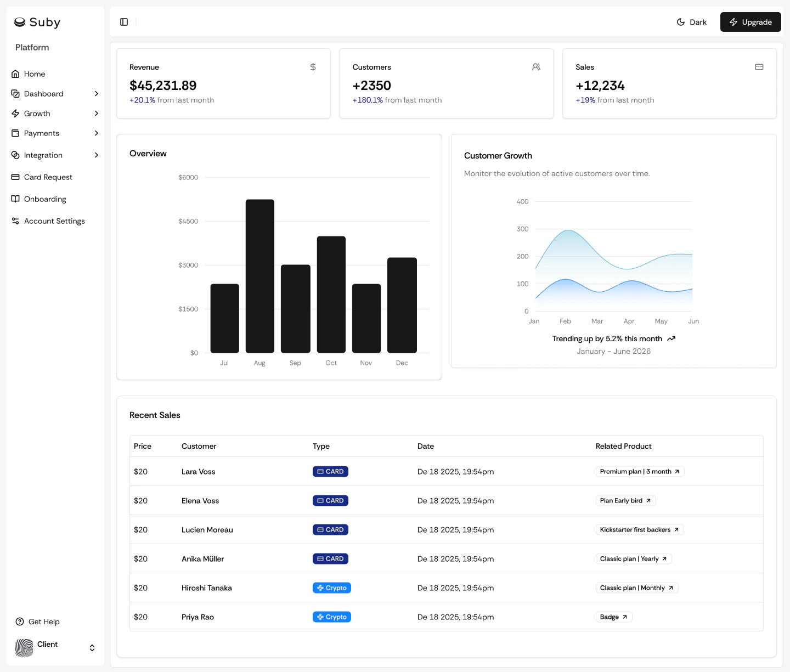Image resolution: width=790 pixels, height=672 pixels.
Task: Click the customers icon on the Customers card
Action: click(536, 66)
